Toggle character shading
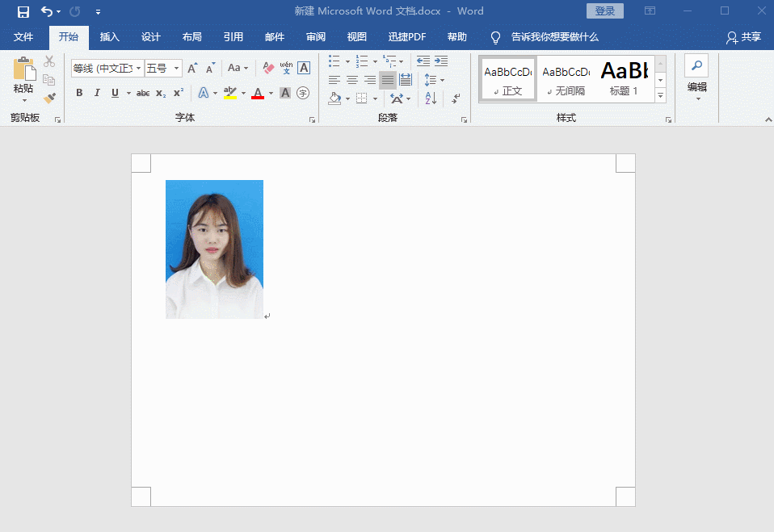 [x=285, y=93]
